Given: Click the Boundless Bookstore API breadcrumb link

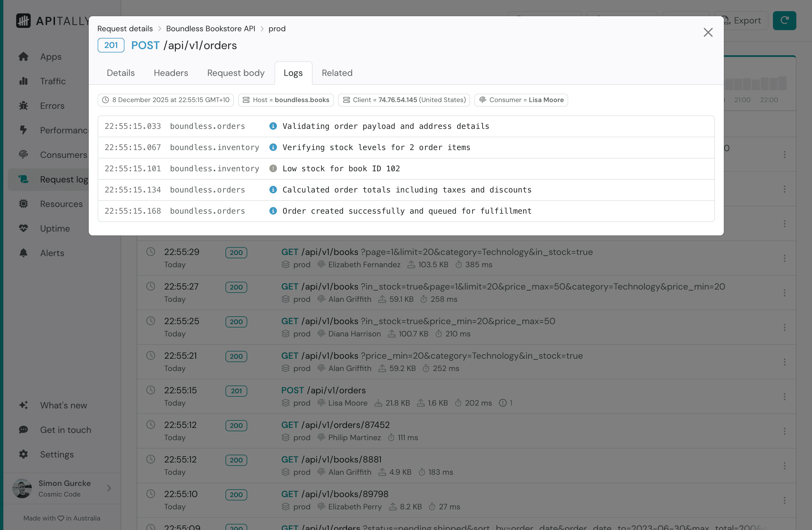Looking at the screenshot, I should click(210, 29).
